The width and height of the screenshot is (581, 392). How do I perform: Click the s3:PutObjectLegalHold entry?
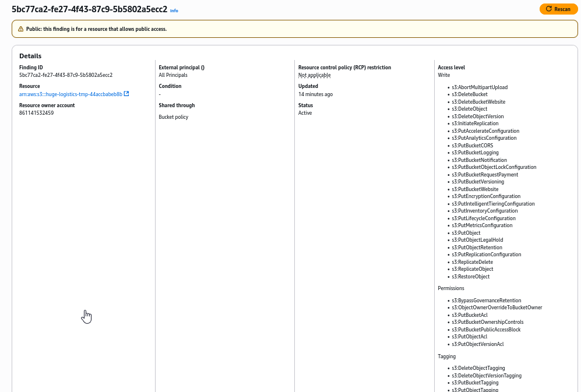coord(477,240)
